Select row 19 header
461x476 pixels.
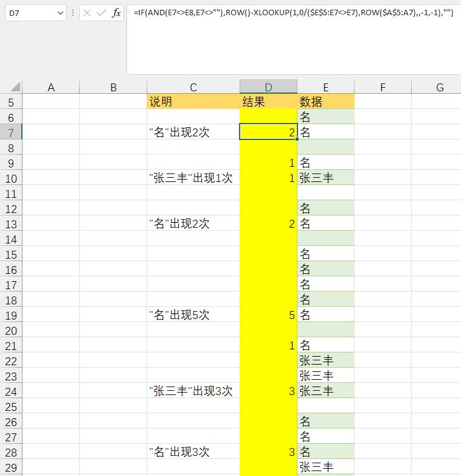pyautogui.click(x=11, y=315)
